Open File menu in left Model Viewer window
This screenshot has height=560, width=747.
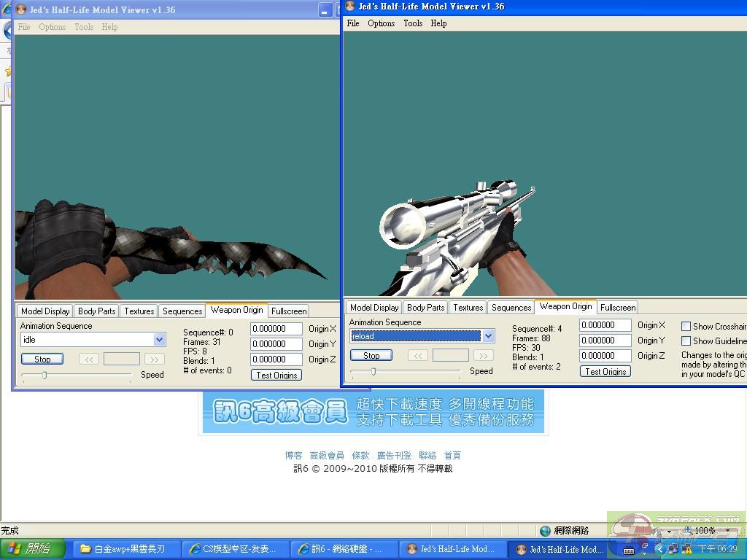(24, 27)
